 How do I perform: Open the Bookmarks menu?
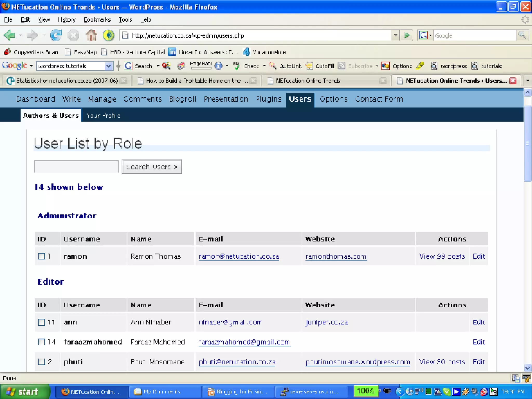click(97, 20)
